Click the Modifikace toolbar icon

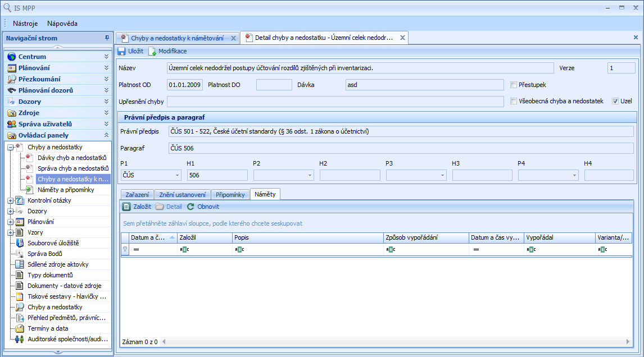click(x=152, y=51)
